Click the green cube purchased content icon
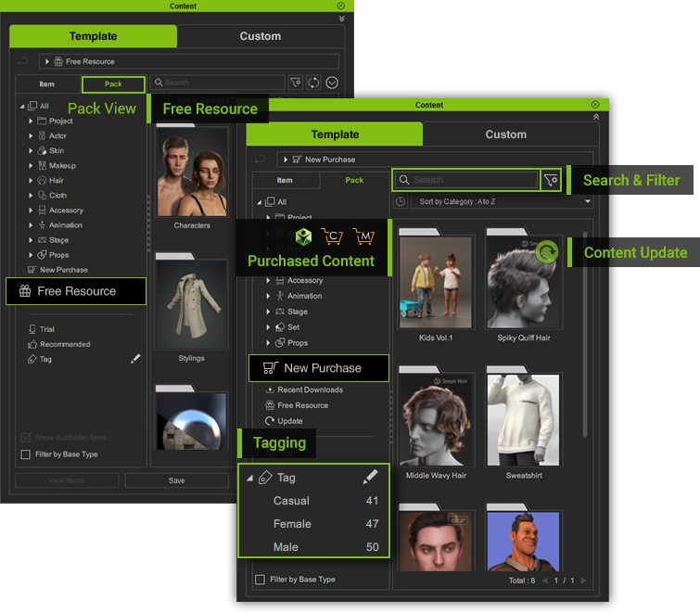The height and width of the screenshot is (613, 700). coord(301,236)
